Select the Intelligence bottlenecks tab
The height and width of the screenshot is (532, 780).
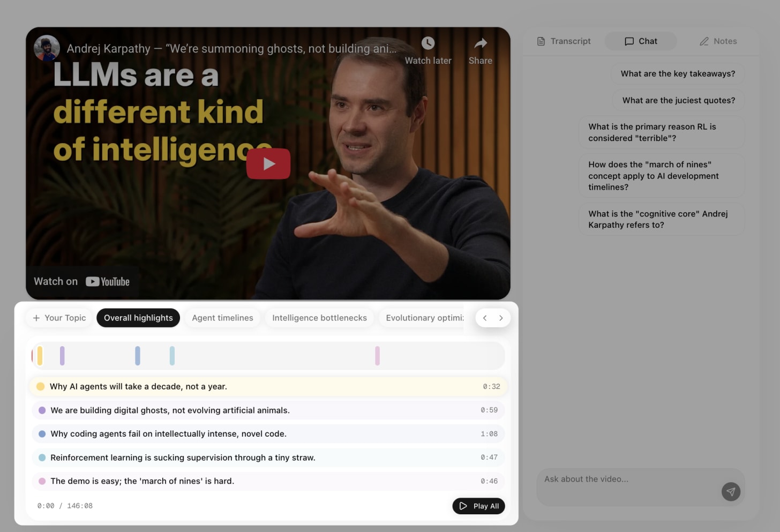coord(319,318)
